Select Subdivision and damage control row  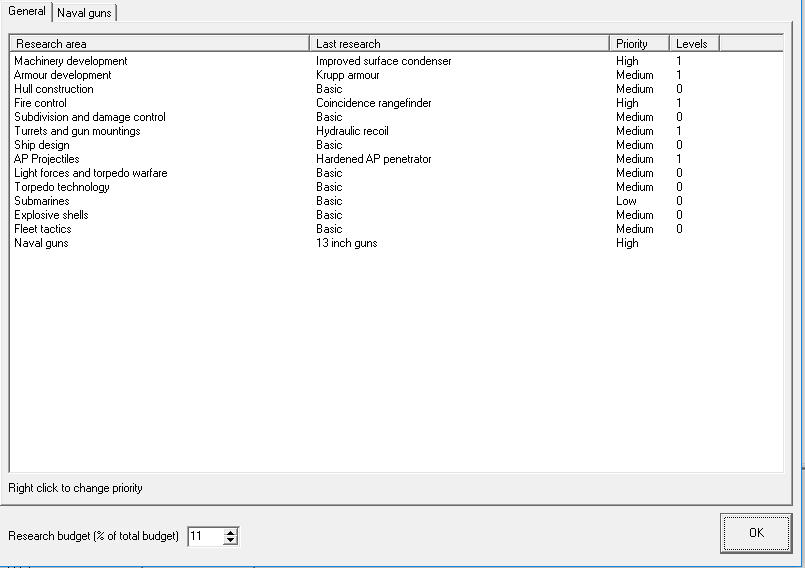(90, 117)
